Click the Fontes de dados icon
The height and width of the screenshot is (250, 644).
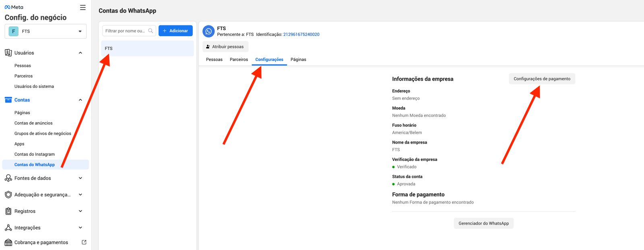(x=8, y=178)
